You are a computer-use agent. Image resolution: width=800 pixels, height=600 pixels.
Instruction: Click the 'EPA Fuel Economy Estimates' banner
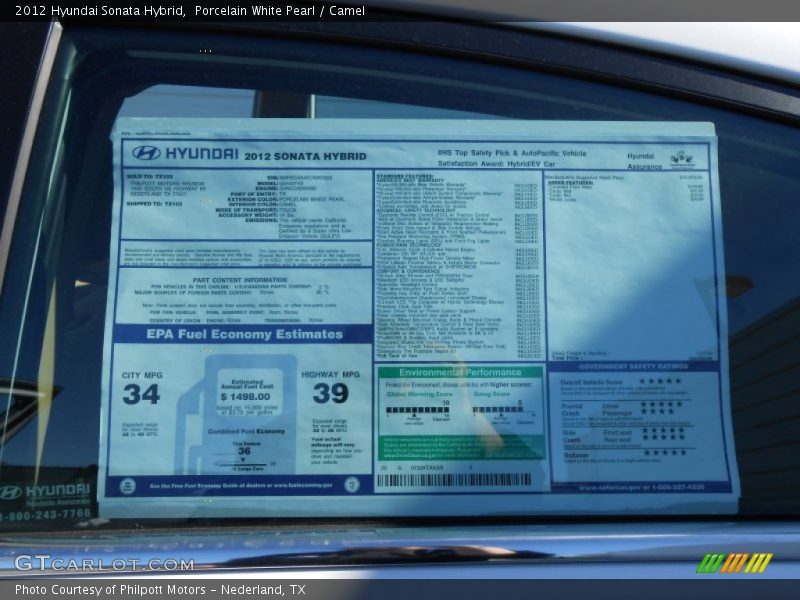[244, 334]
